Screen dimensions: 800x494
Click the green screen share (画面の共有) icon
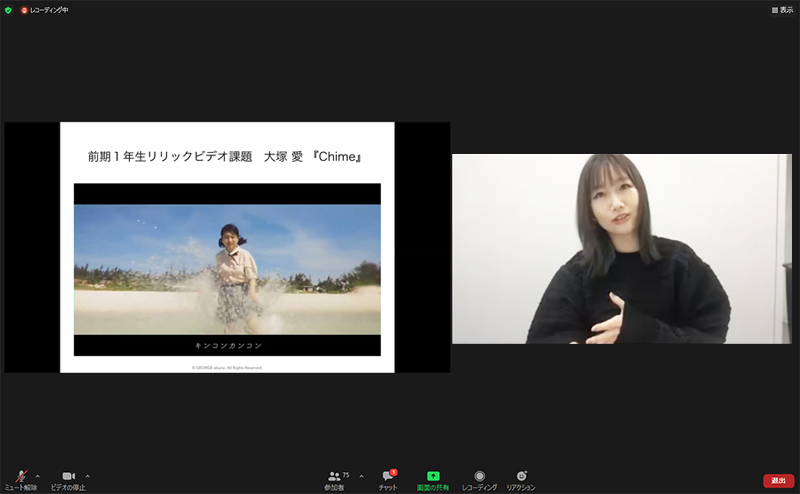click(x=433, y=478)
